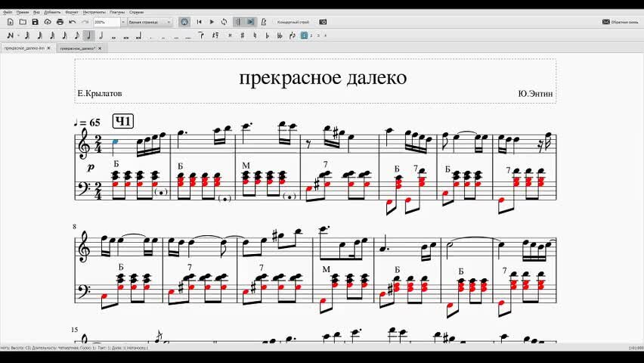Flip stem direction with the flip icon
The height and width of the screenshot is (363, 644).
[x=293, y=36]
